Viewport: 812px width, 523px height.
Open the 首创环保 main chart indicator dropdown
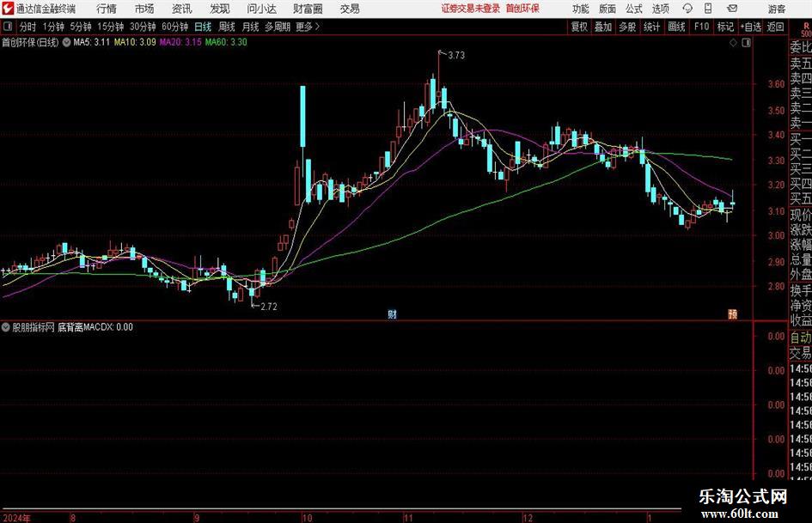click(67, 42)
